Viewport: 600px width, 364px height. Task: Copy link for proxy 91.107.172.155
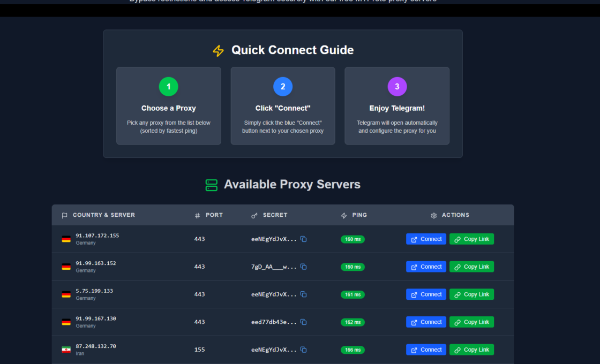click(471, 239)
